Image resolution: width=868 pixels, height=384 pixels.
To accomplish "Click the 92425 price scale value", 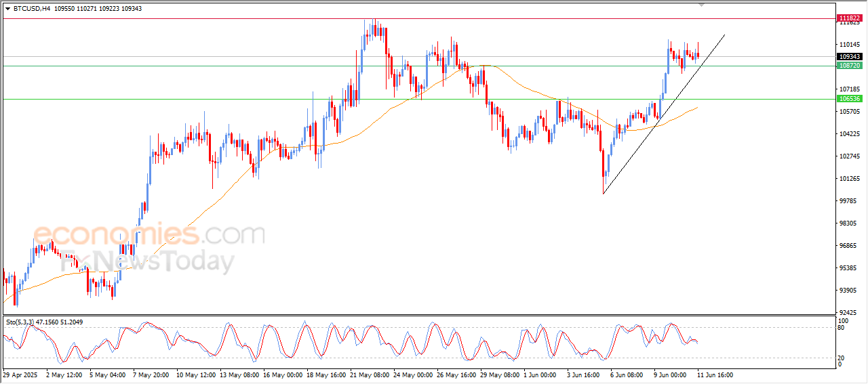I will [x=848, y=313].
